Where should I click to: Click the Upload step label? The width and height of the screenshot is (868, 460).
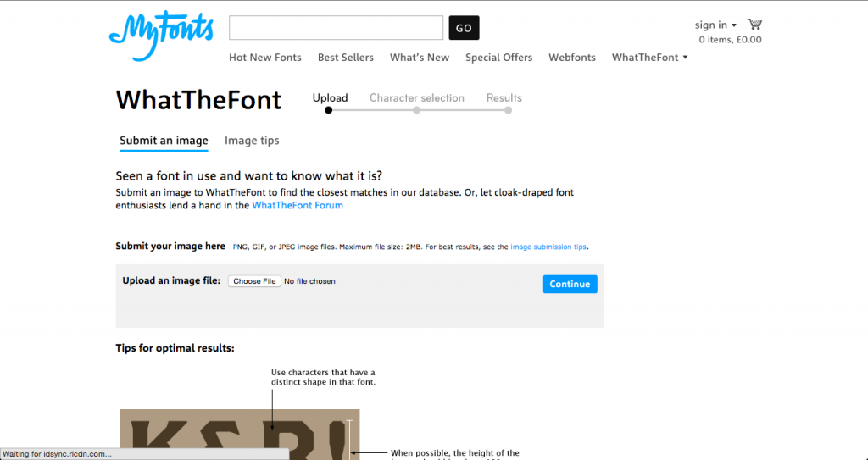[330, 98]
